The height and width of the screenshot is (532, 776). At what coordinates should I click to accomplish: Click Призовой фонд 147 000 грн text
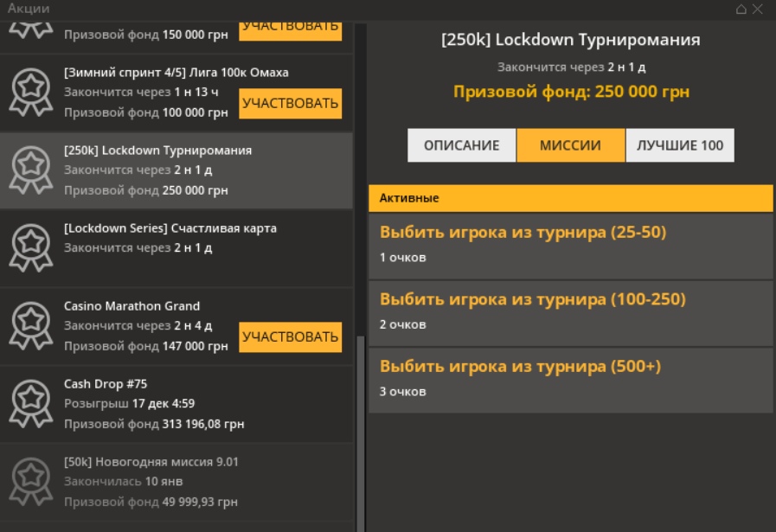tap(146, 346)
